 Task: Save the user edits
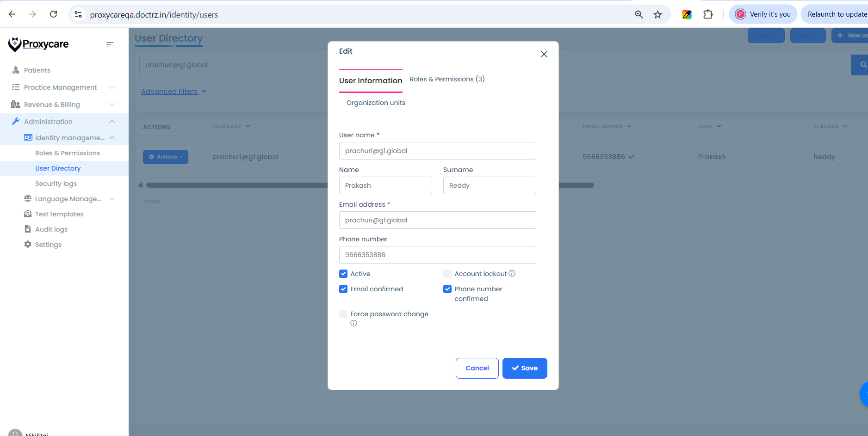(525, 368)
